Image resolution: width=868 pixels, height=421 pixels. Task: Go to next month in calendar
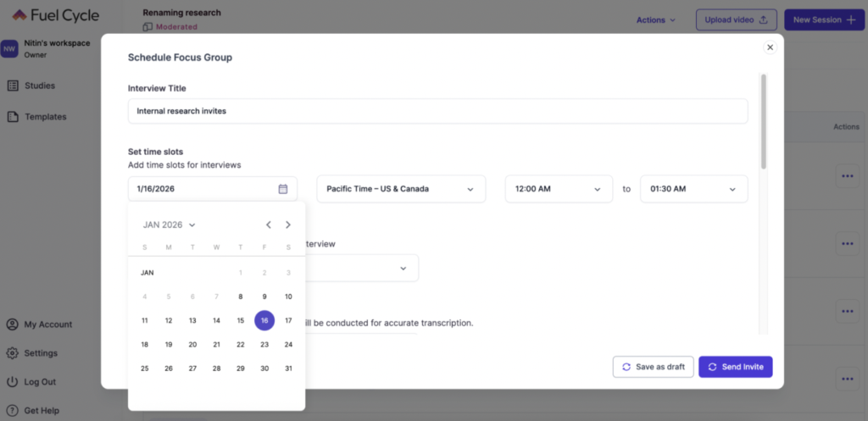coord(288,224)
